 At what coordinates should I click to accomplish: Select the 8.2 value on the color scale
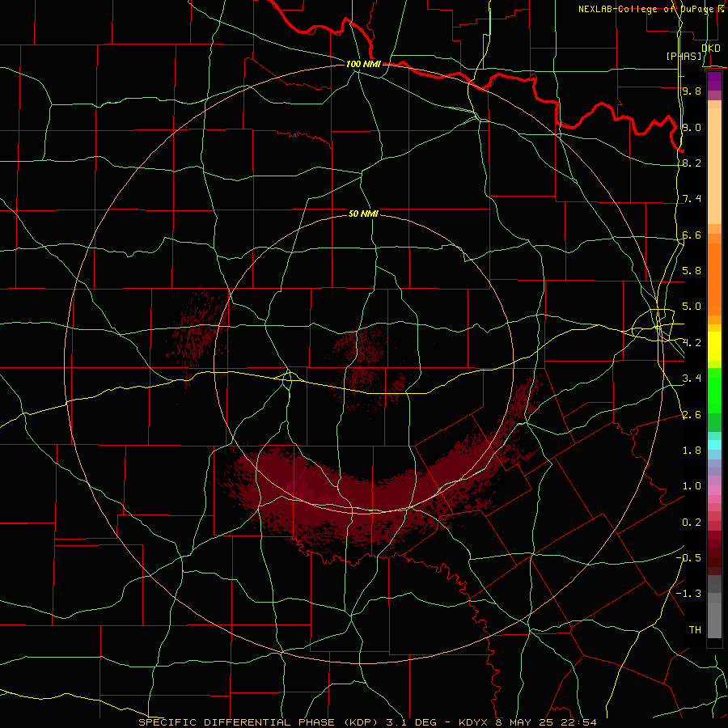click(692, 163)
